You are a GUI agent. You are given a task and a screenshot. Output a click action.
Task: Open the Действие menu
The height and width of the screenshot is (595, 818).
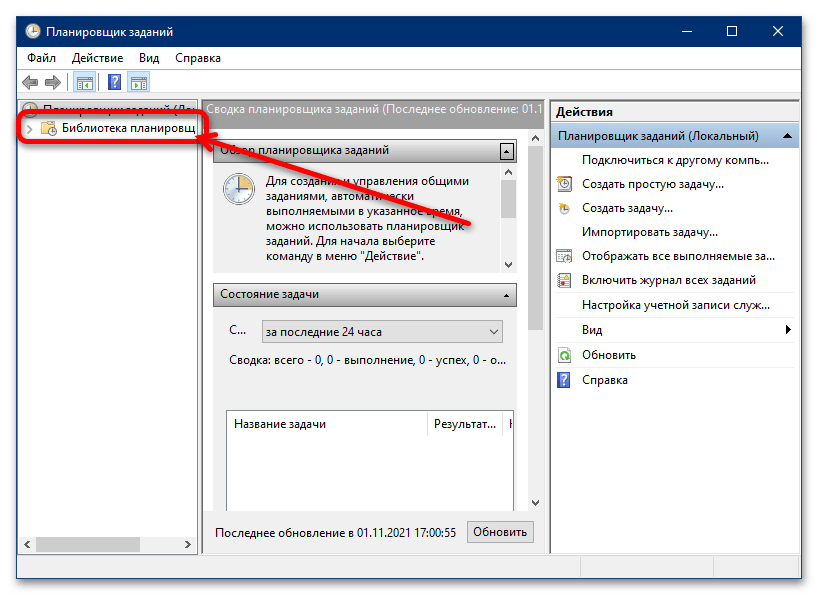click(x=97, y=58)
